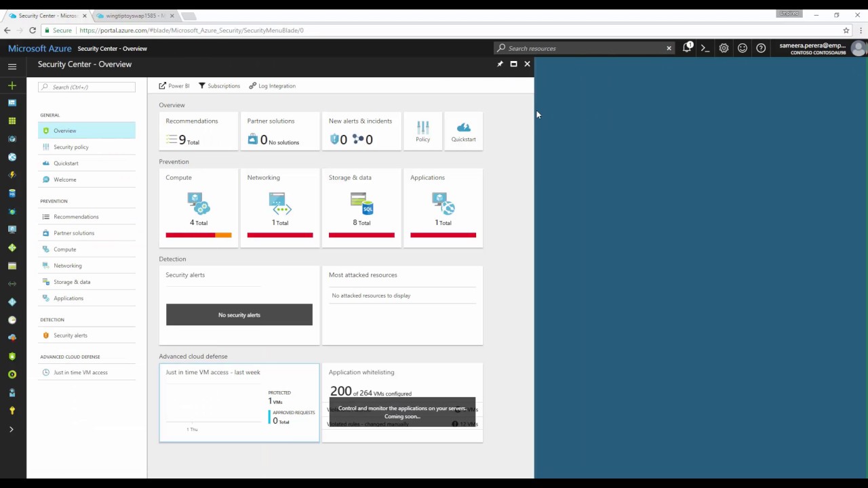Open the Subscriptions filter

(x=219, y=86)
